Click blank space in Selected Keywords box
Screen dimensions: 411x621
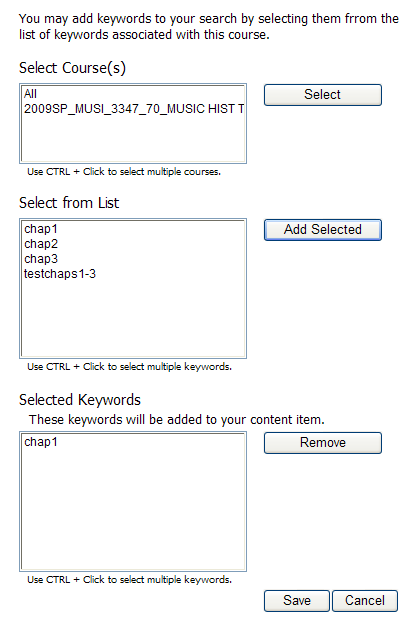point(133,509)
